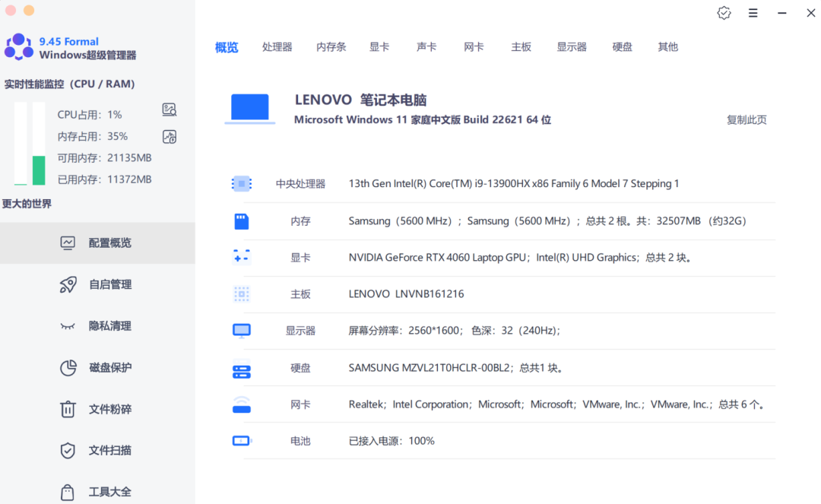Open the hamburger menu at top right
Viewport: 821px width, 504px height.
pos(753,13)
